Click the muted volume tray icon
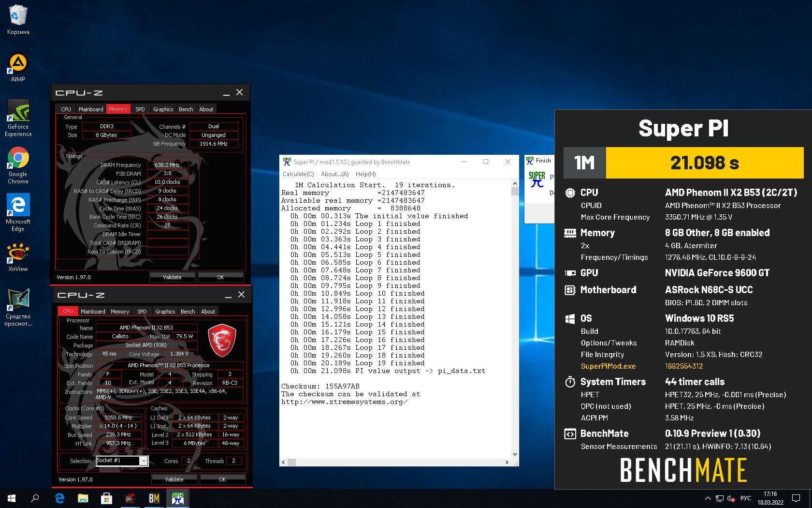This screenshot has height=508, width=812. coord(731,498)
